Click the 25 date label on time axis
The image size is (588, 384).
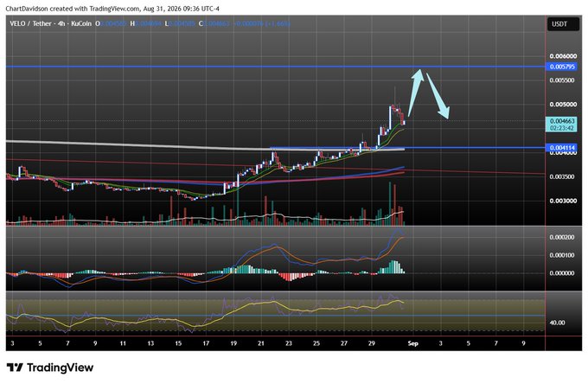point(316,343)
